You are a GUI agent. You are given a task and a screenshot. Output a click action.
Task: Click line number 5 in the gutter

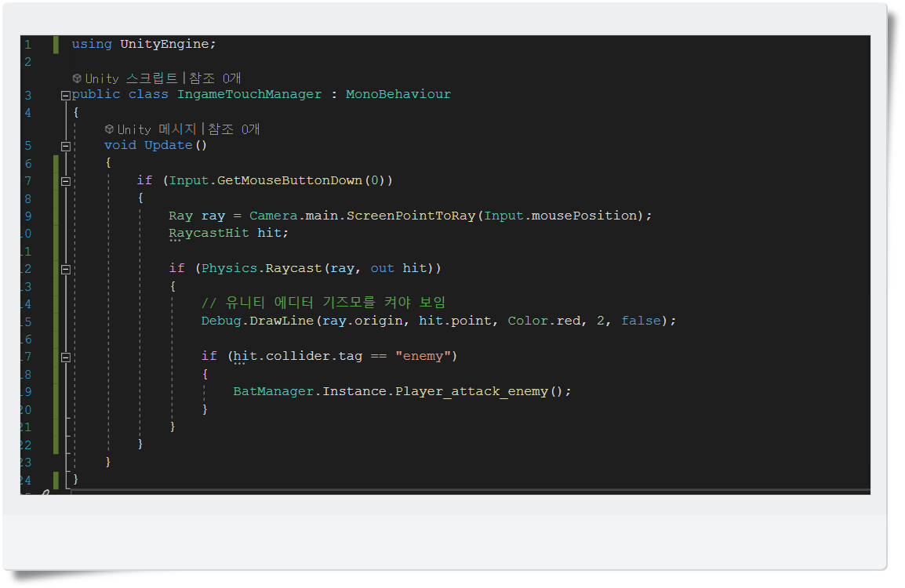(x=27, y=146)
